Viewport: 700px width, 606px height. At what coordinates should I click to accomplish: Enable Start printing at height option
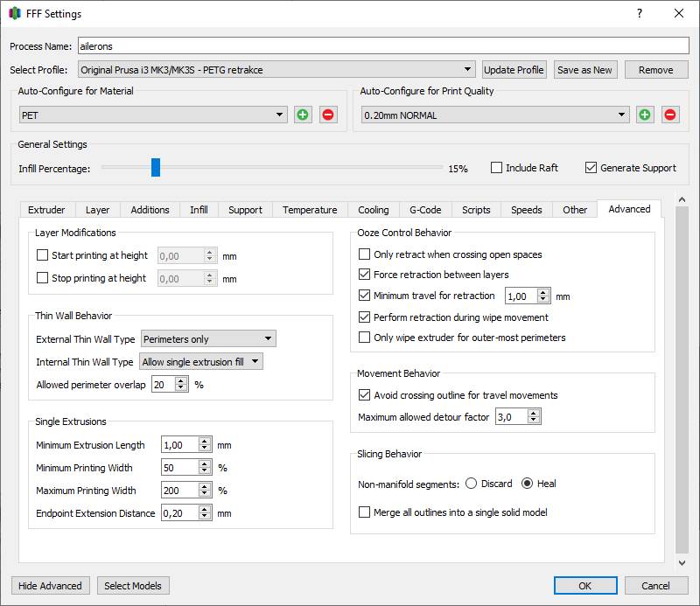click(x=43, y=255)
